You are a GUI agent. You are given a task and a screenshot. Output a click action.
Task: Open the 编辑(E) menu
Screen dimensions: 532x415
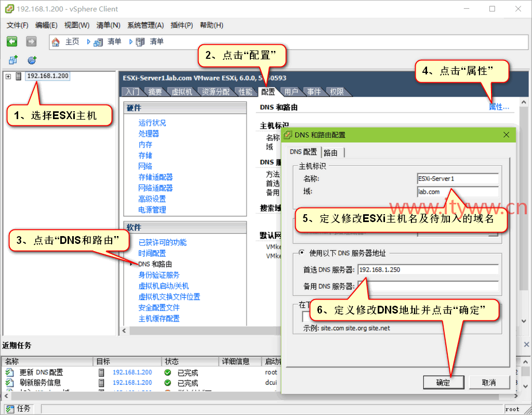pyautogui.click(x=46, y=25)
